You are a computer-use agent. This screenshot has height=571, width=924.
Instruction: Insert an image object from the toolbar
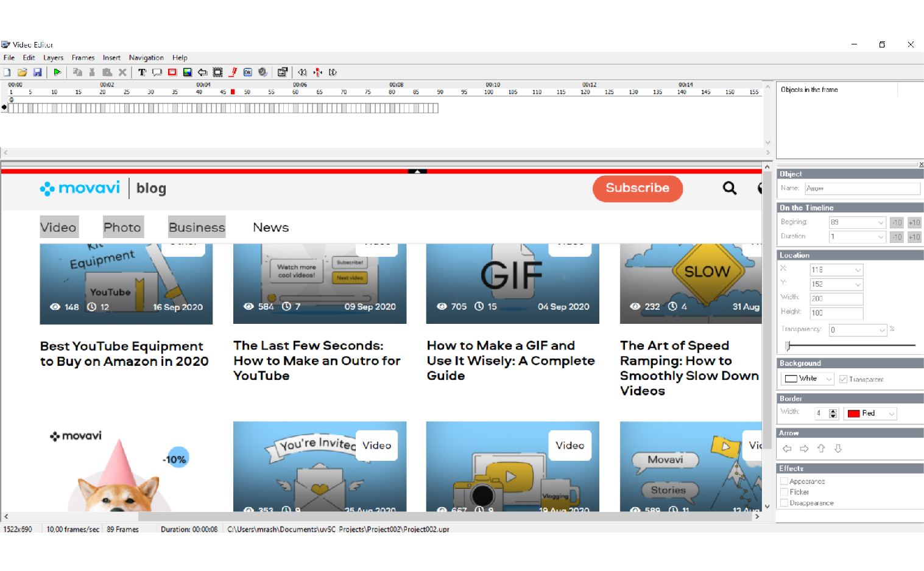point(188,72)
